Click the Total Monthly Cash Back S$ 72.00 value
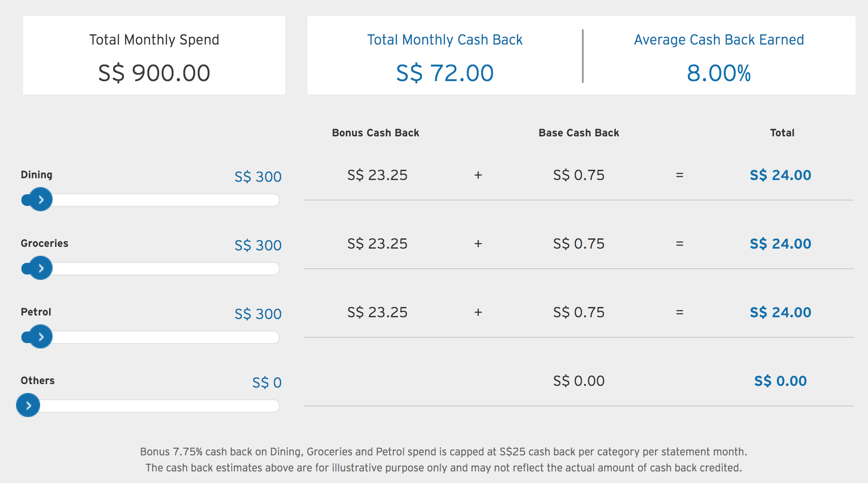This screenshot has width=868, height=483. (445, 73)
